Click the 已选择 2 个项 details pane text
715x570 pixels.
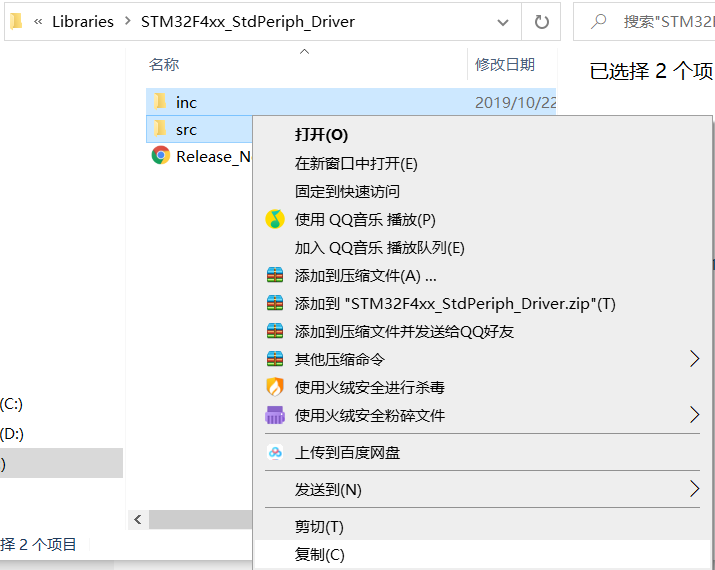pyautogui.click(x=651, y=71)
